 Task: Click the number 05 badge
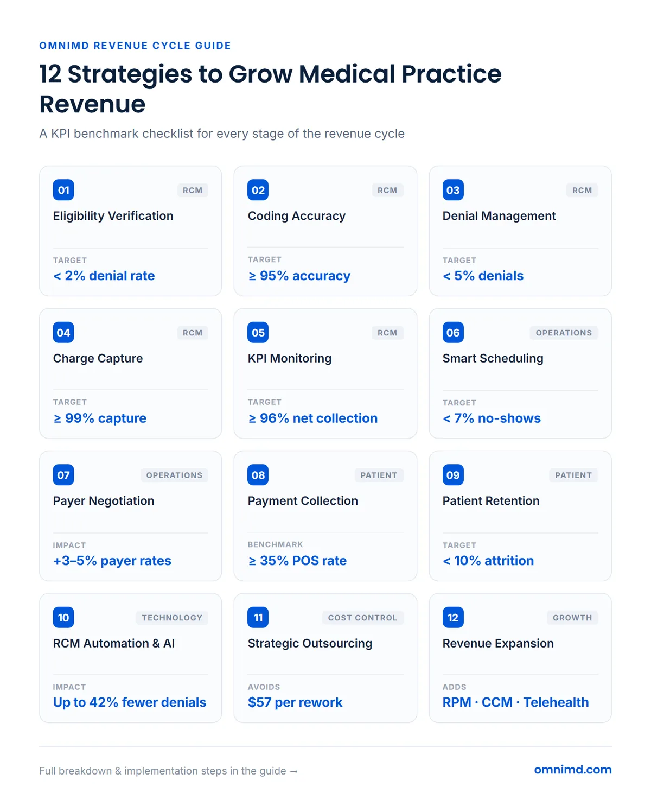click(258, 333)
